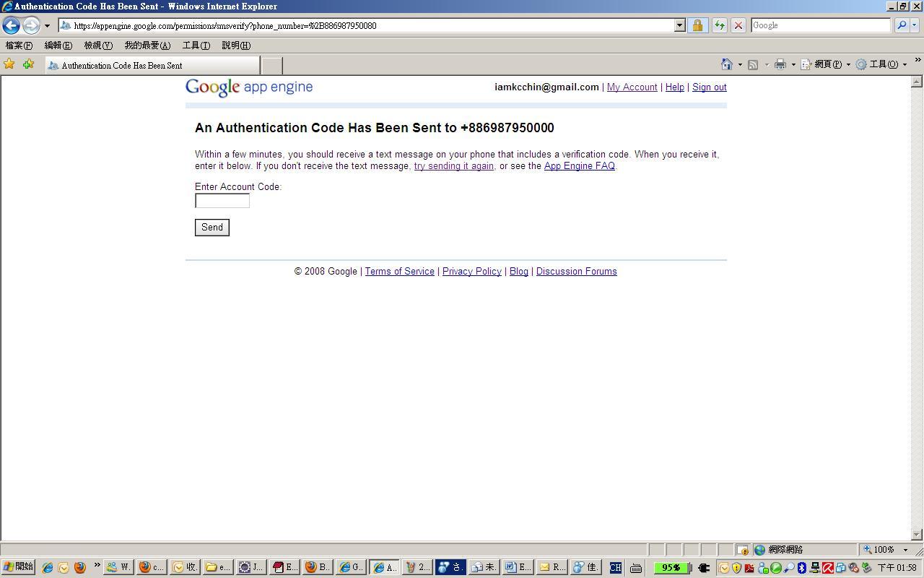The image size is (924, 578).
Task: Open the App Engine FAQ link
Action: 580,166
